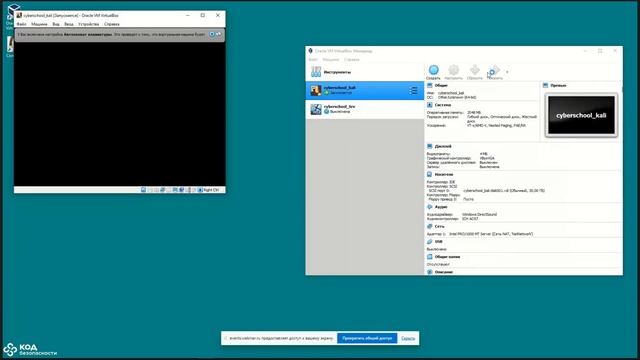Click the Система section title link
This screenshot has width=640, height=360.
tap(443, 105)
